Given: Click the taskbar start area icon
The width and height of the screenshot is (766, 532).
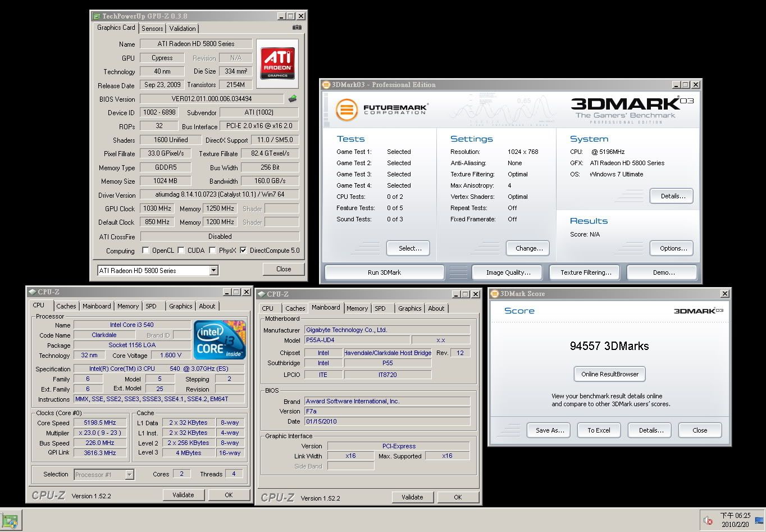Looking at the screenshot, I should [x=10, y=520].
